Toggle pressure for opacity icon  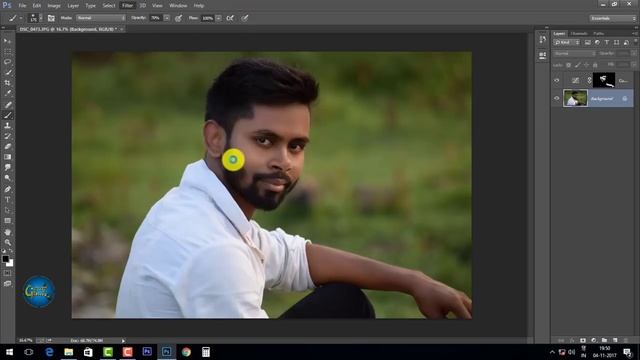[x=178, y=18]
